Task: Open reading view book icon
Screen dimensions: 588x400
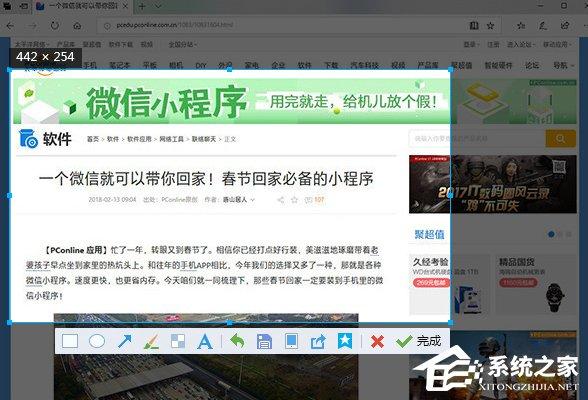Action: point(474,25)
